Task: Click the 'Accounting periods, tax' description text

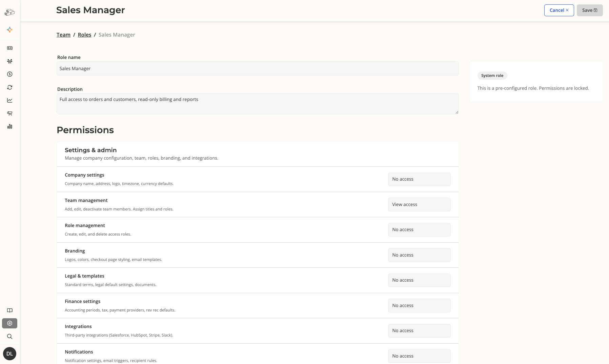Action: pos(120,310)
